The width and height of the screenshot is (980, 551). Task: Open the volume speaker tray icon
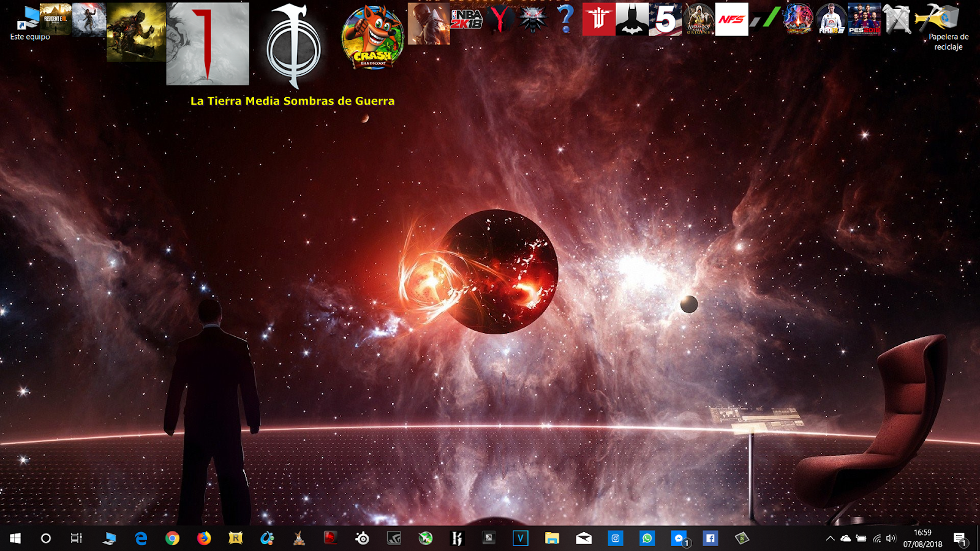click(891, 539)
